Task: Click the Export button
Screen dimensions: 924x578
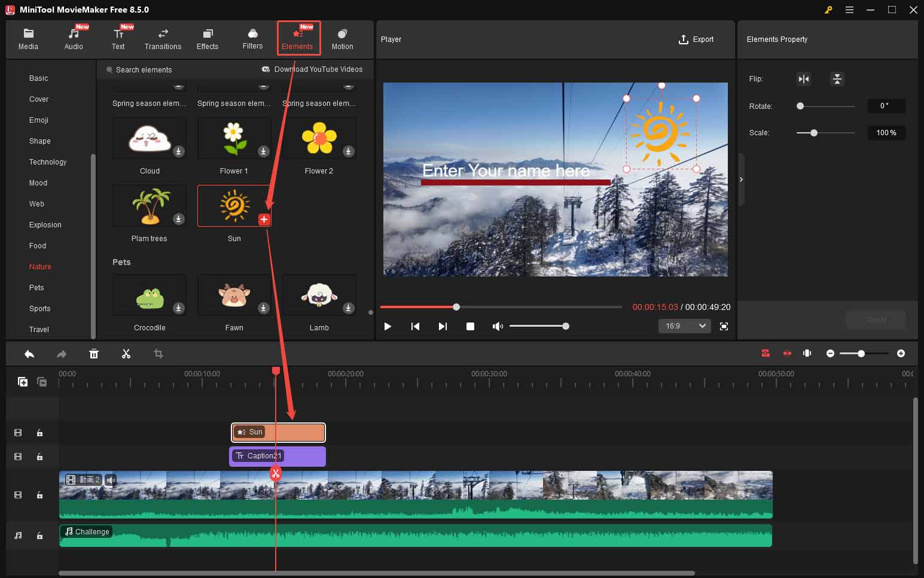Action: 697,39
